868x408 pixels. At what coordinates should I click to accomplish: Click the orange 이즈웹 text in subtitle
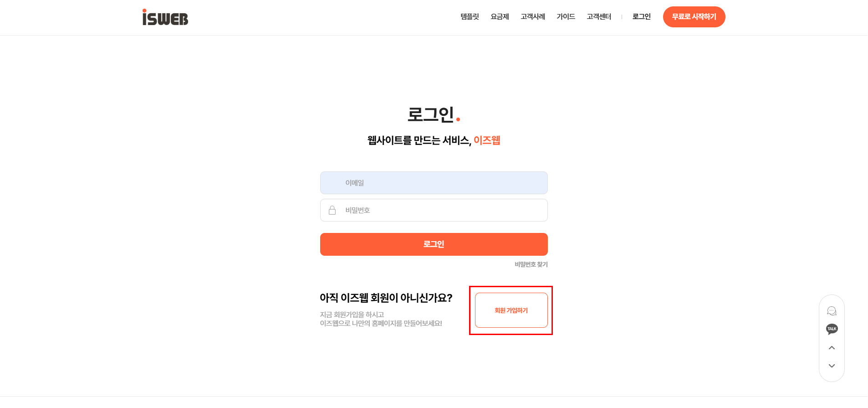487,140
